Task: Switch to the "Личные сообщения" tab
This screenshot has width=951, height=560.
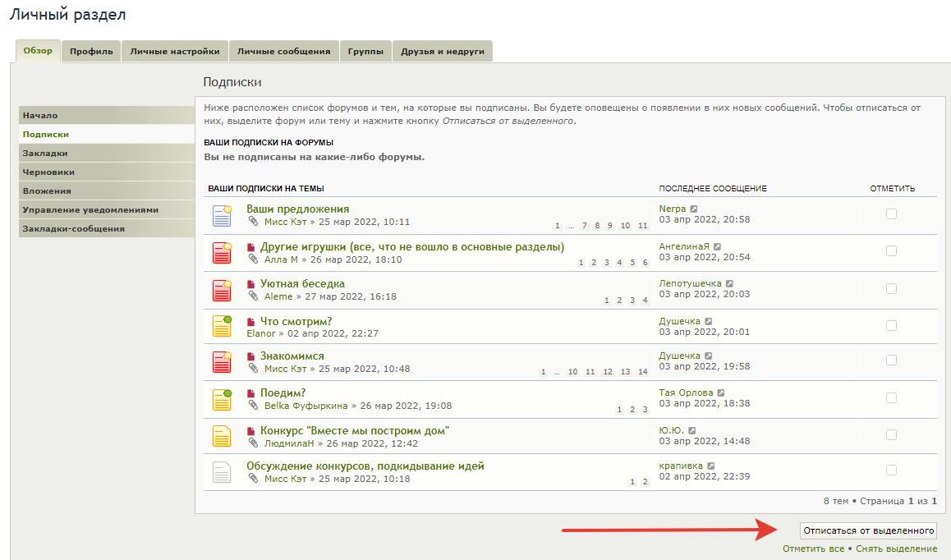Action: 283,51
